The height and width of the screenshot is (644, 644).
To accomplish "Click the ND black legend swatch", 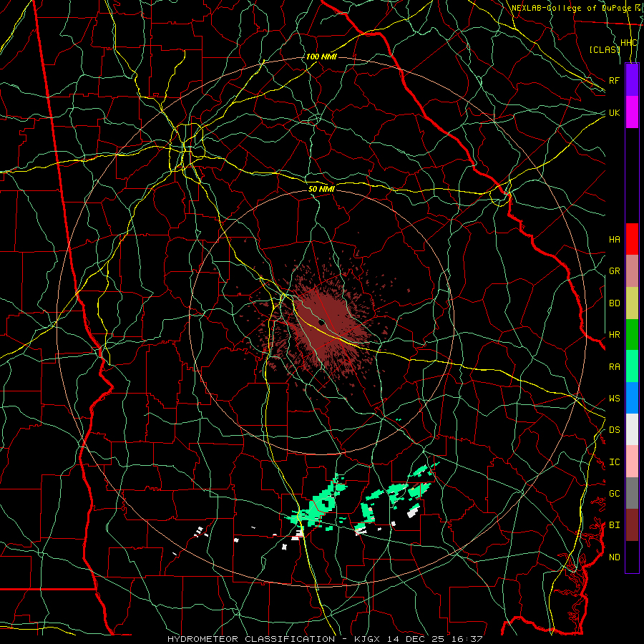I will 632,557.
